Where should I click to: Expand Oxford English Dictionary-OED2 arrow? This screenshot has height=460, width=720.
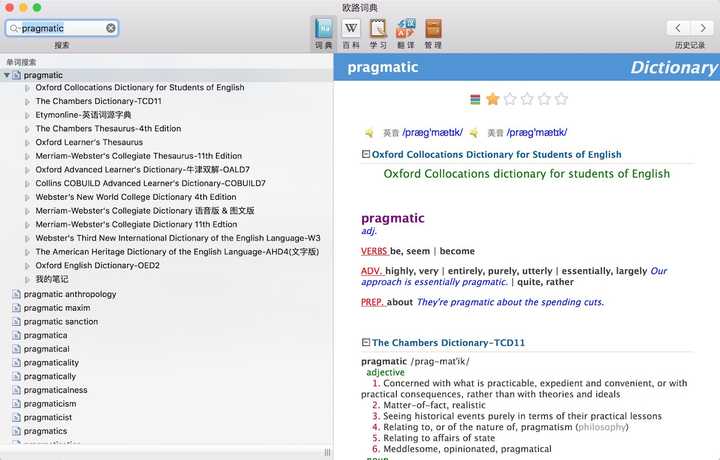click(x=27, y=266)
